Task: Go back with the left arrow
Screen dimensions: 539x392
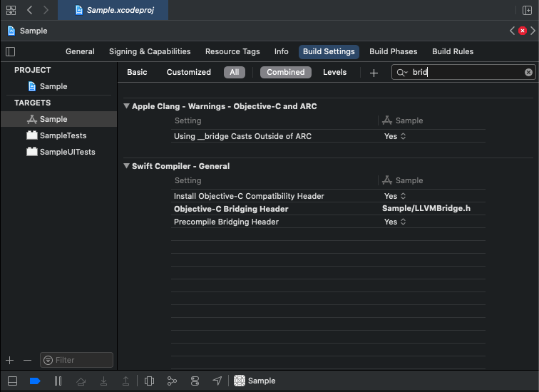Action: [x=29, y=10]
